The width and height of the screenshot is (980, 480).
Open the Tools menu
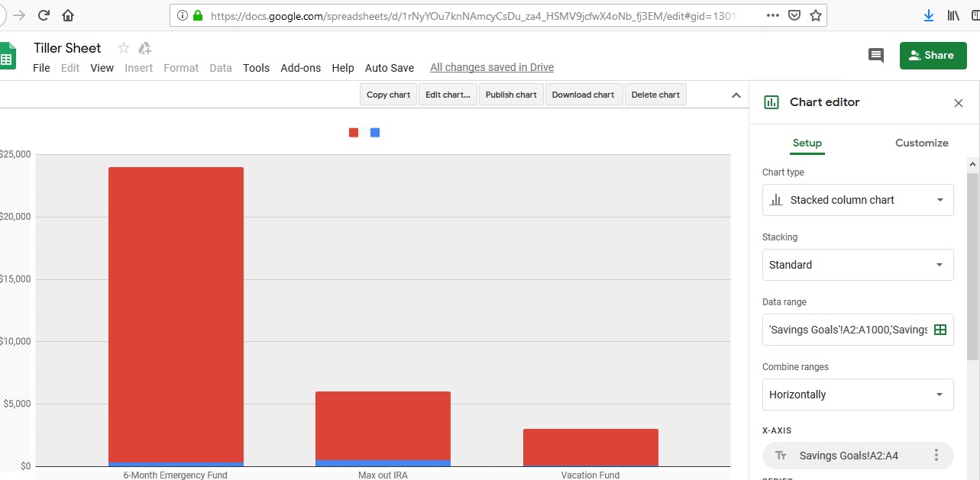(256, 68)
